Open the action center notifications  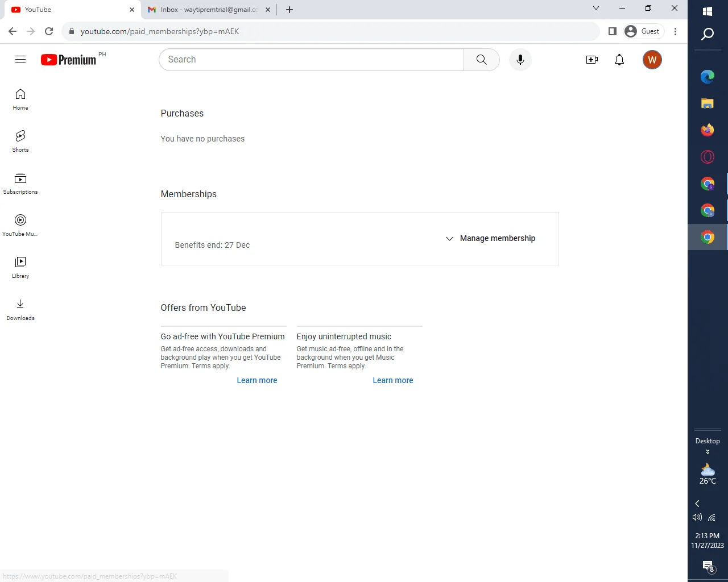tap(708, 566)
